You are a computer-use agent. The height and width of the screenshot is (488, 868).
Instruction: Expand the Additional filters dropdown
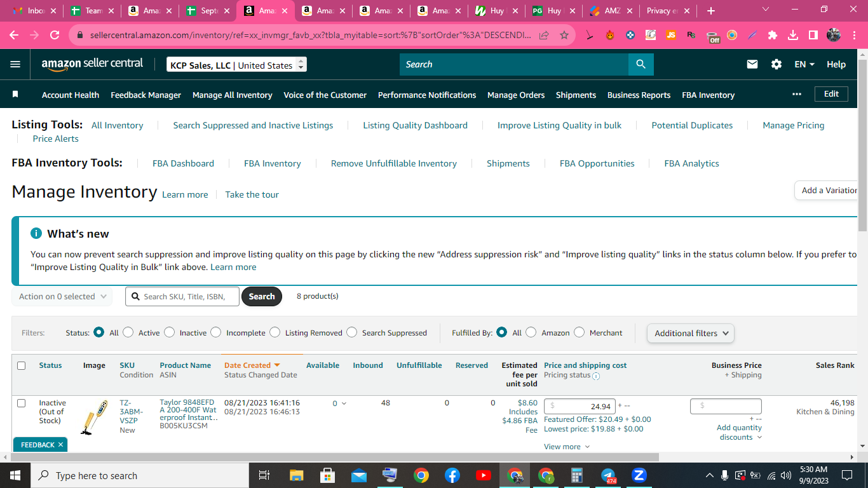(691, 333)
